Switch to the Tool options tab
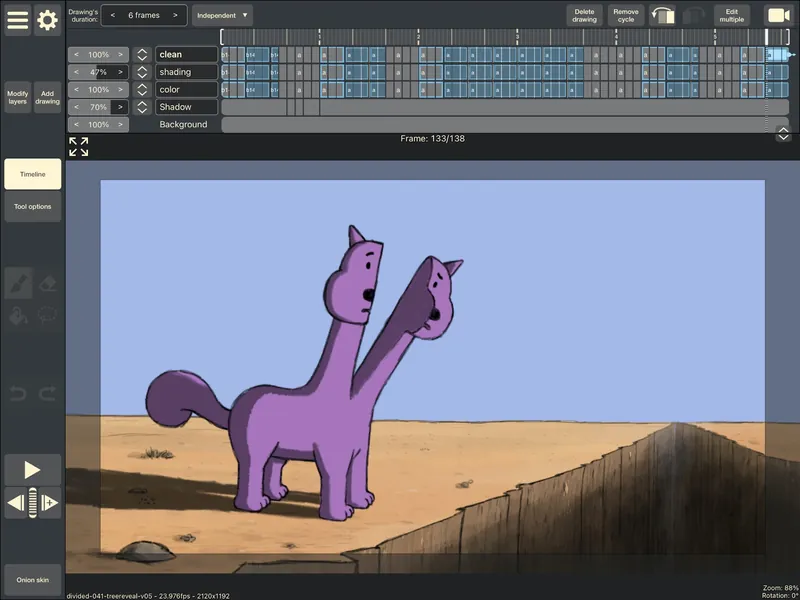Screen dimensions: 800x600 pos(32,206)
